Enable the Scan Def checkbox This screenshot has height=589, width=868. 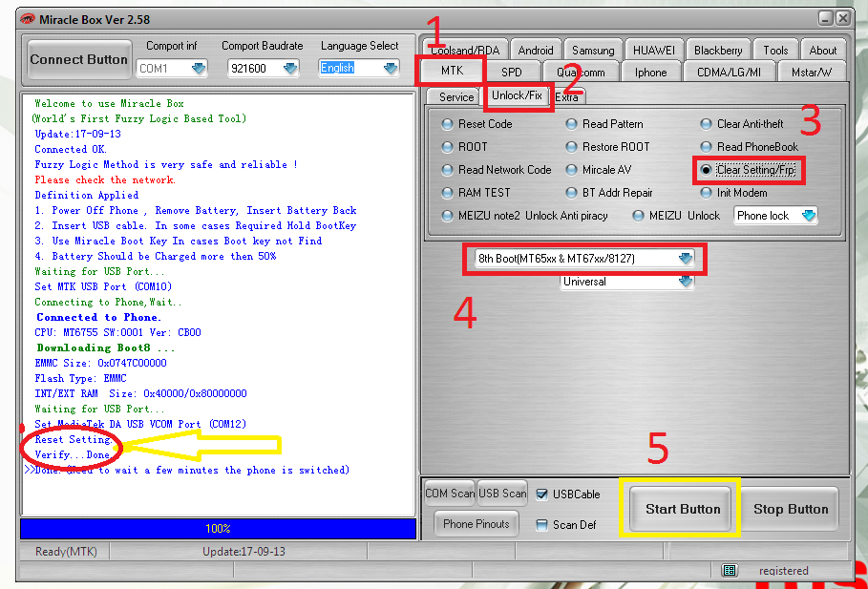click(x=565, y=525)
